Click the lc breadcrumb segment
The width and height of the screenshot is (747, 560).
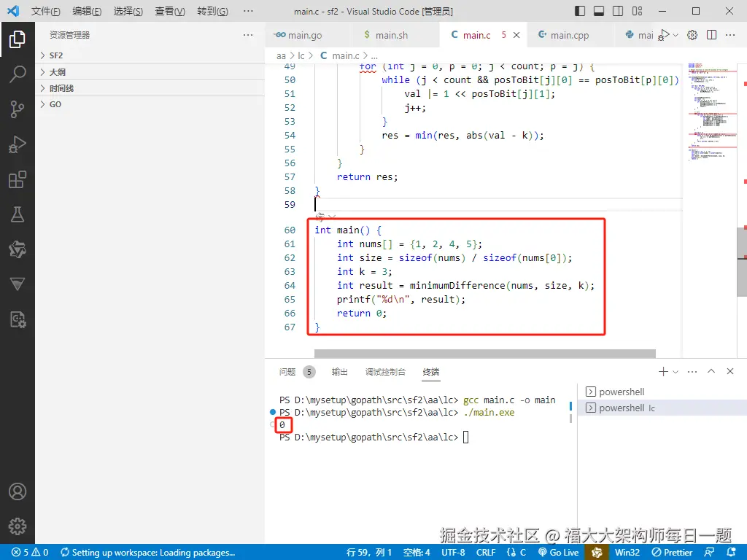[301, 55]
